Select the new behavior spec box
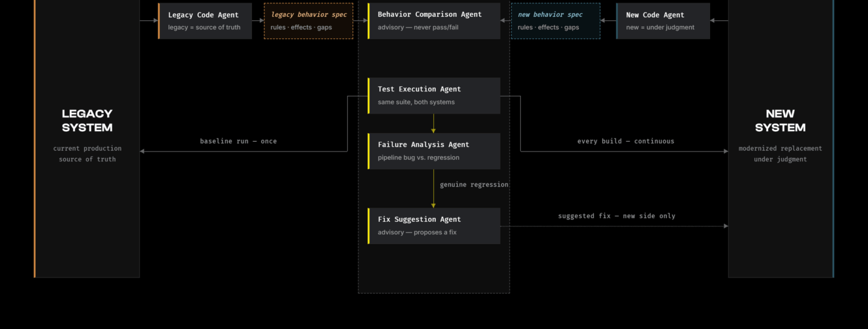Screen dimensions: 868x329 click(x=555, y=21)
